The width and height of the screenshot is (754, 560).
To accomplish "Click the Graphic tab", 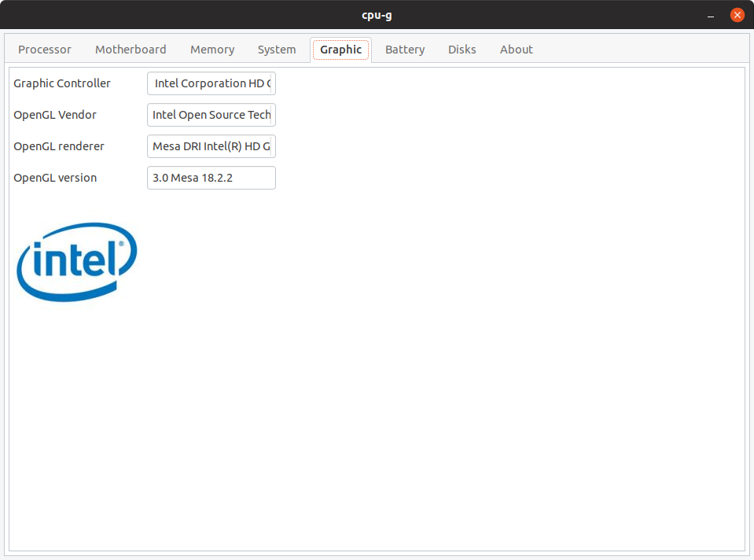I will [341, 50].
